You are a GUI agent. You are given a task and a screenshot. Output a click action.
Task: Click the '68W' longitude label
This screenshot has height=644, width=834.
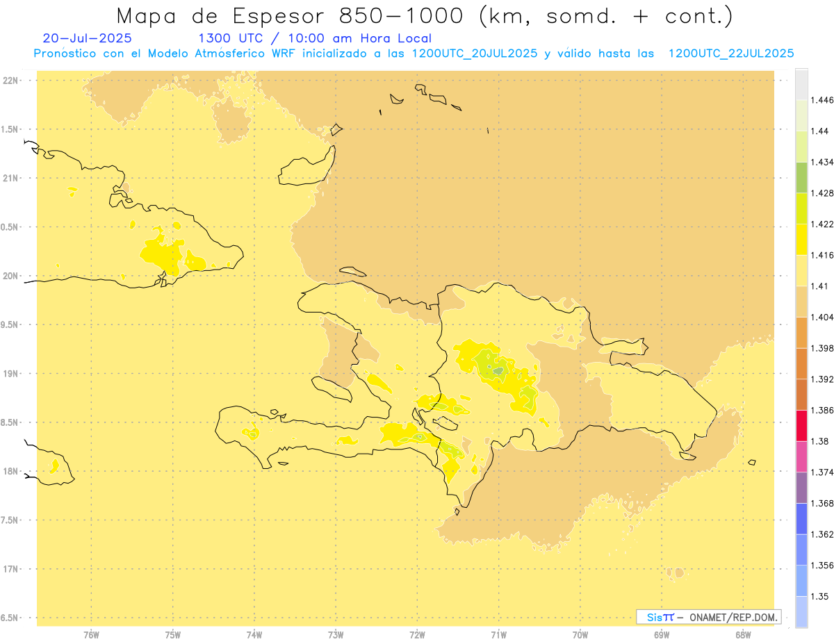click(x=743, y=634)
